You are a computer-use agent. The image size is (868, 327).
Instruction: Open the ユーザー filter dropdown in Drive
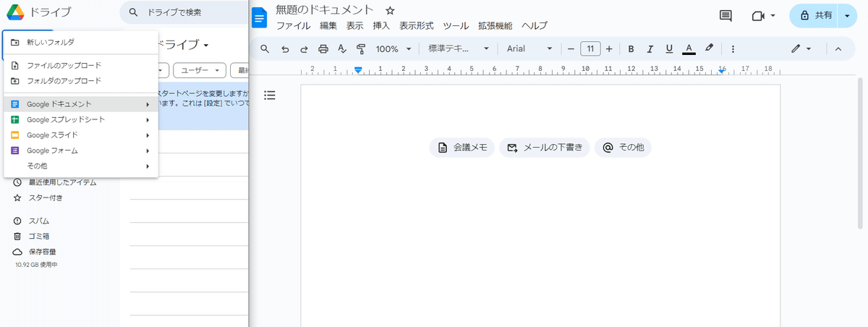point(198,70)
